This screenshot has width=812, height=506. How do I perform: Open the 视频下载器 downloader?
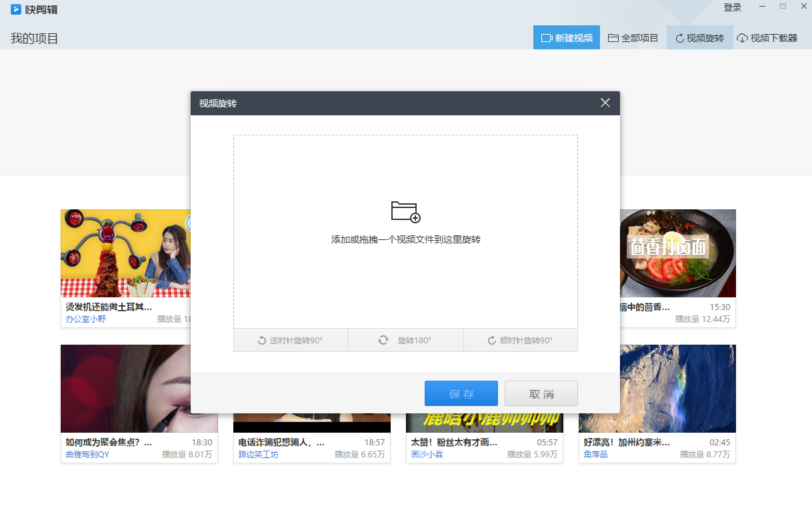click(x=767, y=38)
